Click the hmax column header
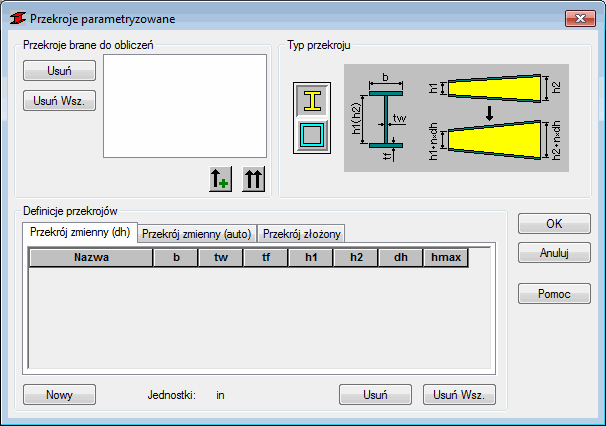Viewport: 606px width, 426px height. pos(446,257)
